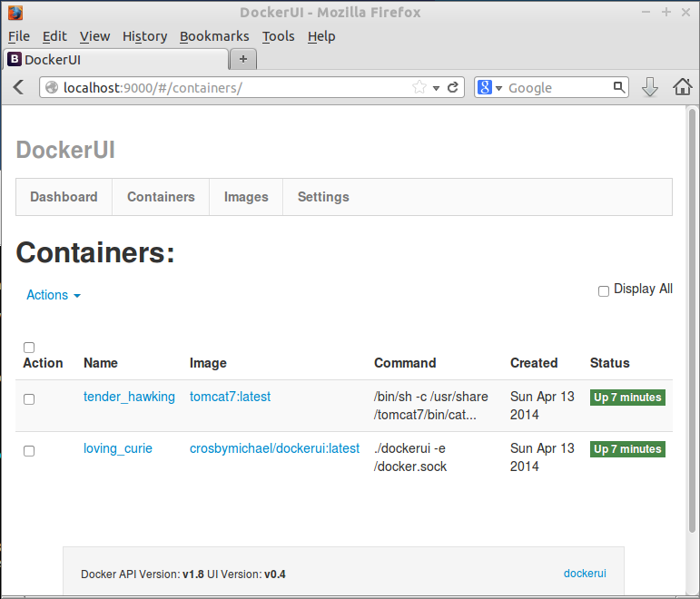Open the Bookmarks menu
The width and height of the screenshot is (700, 599).
click(214, 36)
